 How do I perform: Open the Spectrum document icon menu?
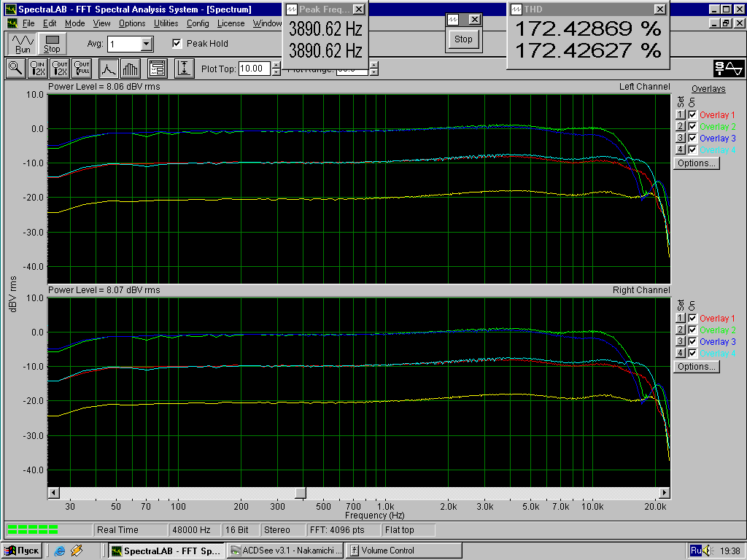point(12,23)
